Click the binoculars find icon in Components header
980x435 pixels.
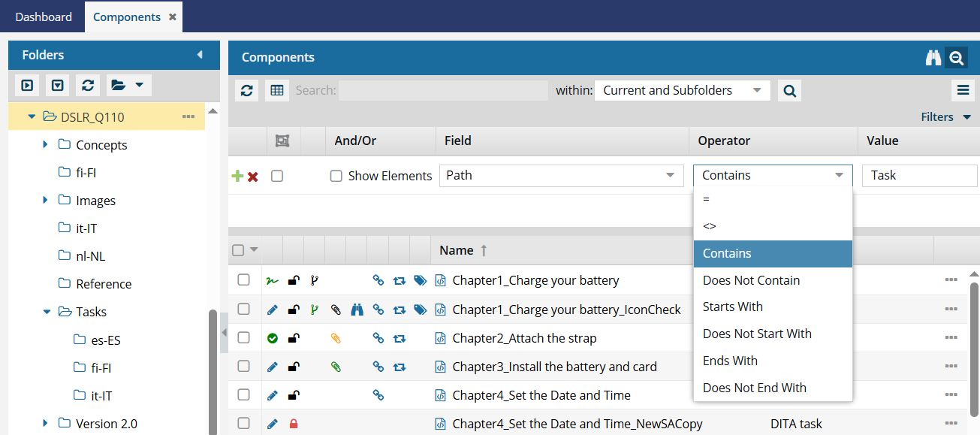[933, 58]
